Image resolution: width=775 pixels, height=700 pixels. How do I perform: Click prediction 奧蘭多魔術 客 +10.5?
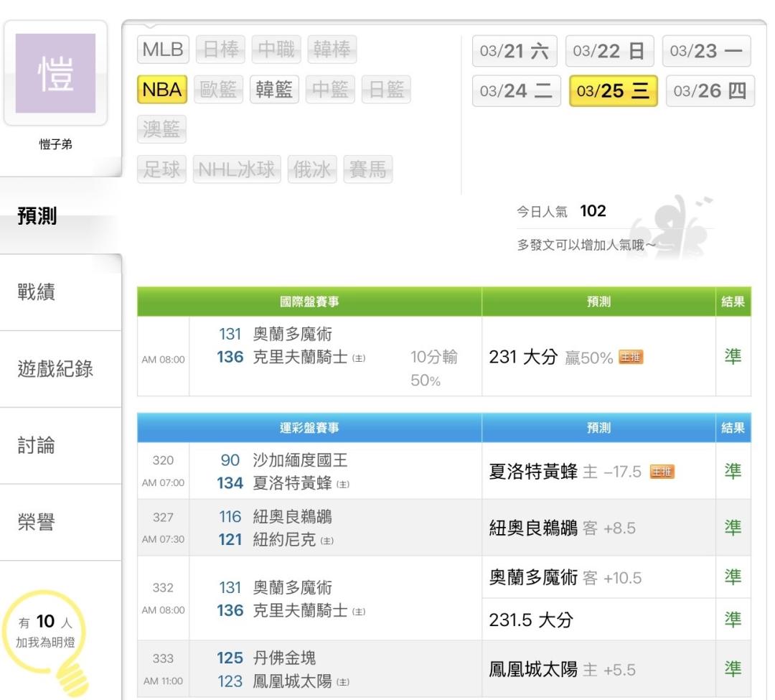tap(565, 577)
